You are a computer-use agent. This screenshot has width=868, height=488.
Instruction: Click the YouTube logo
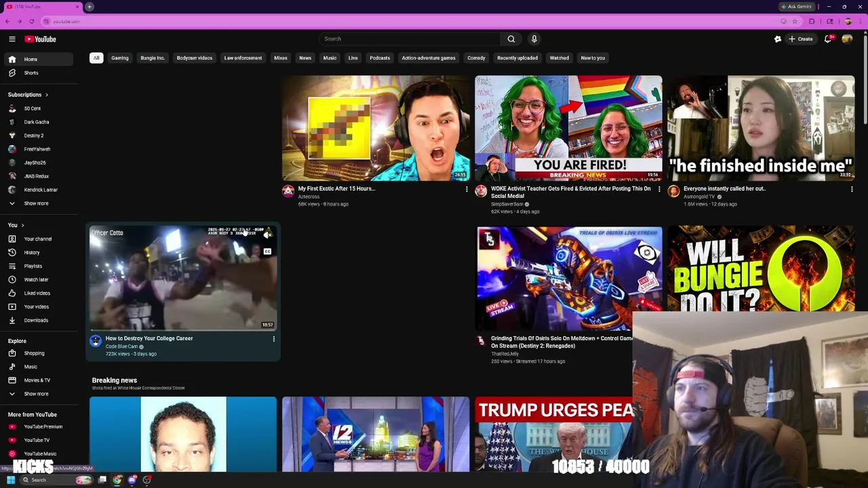41,39
